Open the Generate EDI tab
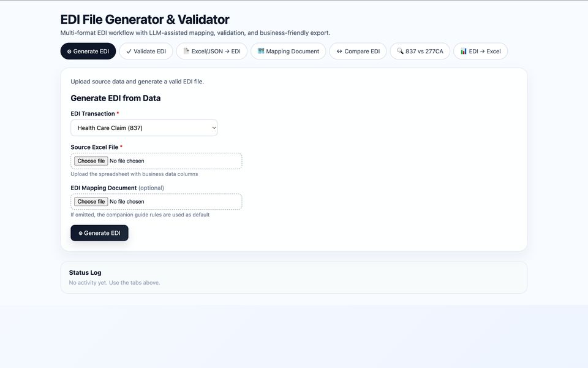 tap(88, 51)
